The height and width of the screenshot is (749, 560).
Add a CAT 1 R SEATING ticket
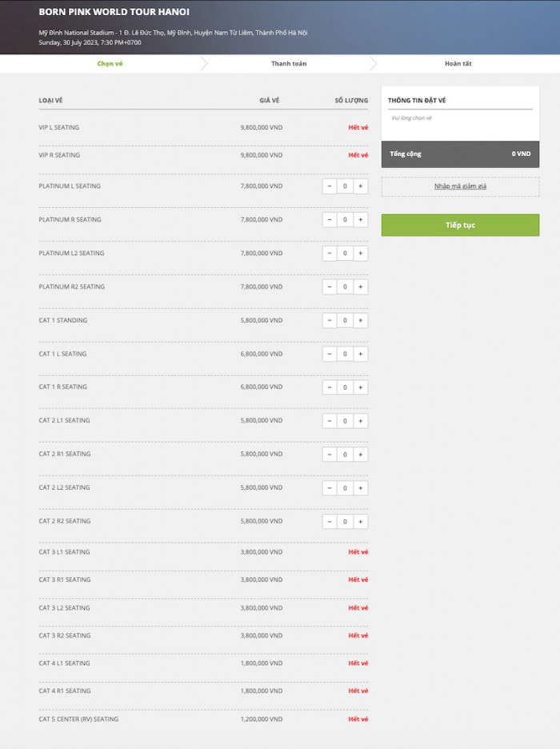coord(361,387)
